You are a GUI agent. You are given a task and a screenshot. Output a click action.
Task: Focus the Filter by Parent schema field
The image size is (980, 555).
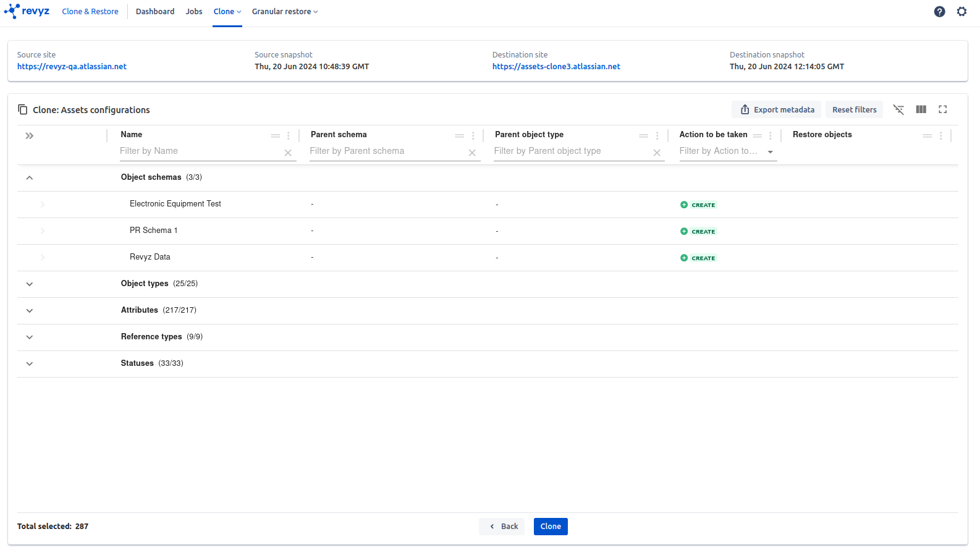[387, 151]
